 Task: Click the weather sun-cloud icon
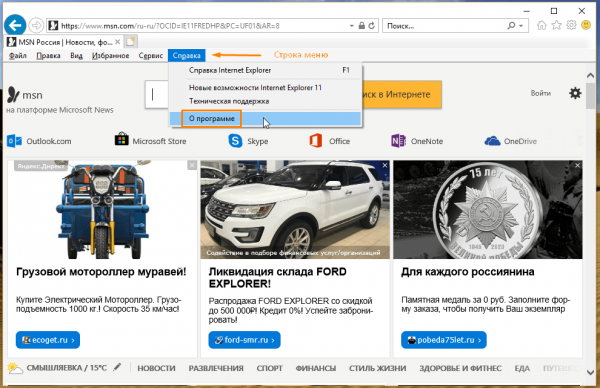click(x=15, y=368)
